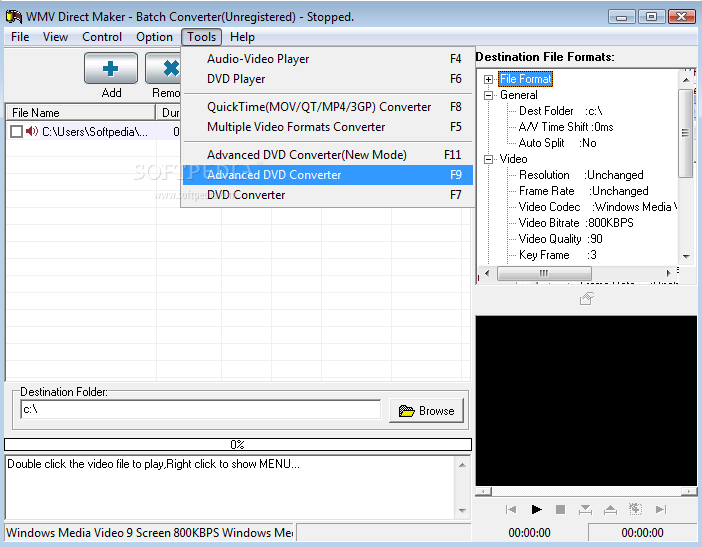Screen dimensions: 702x547
Task: Collapse the Video tree node
Action: pos(488,159)
